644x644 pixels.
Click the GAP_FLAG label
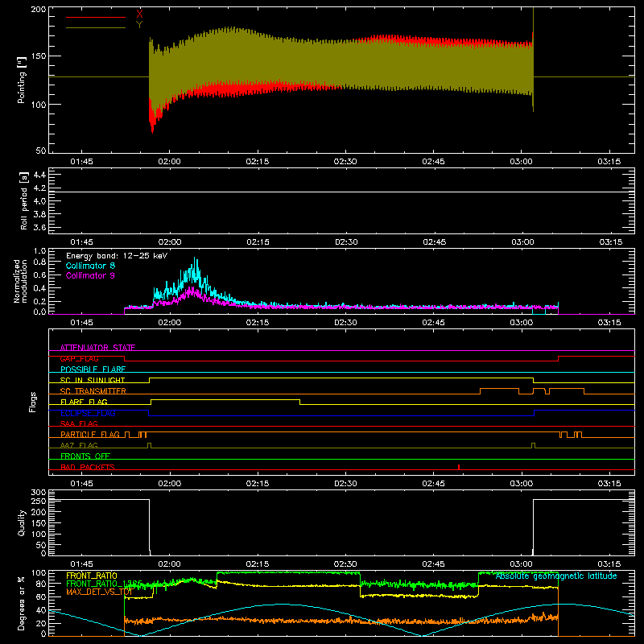79,358
